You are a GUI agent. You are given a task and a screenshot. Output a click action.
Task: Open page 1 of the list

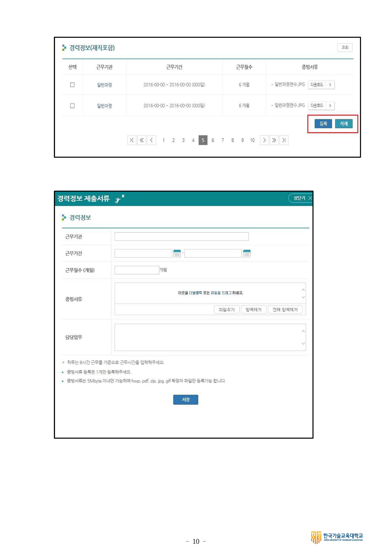coord(164,140)
